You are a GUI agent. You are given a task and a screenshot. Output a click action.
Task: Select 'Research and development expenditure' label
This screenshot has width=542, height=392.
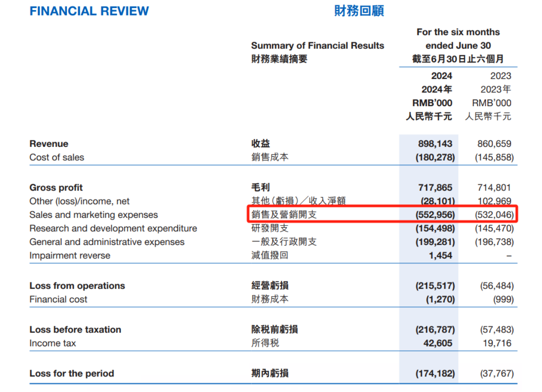click(113, 229)
